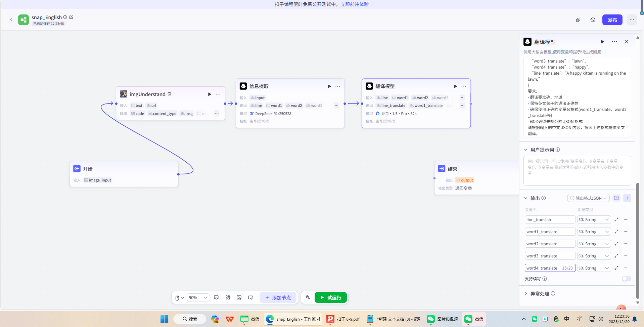
Task: Click the taskbar 搜索 search box
Action: 190,319
